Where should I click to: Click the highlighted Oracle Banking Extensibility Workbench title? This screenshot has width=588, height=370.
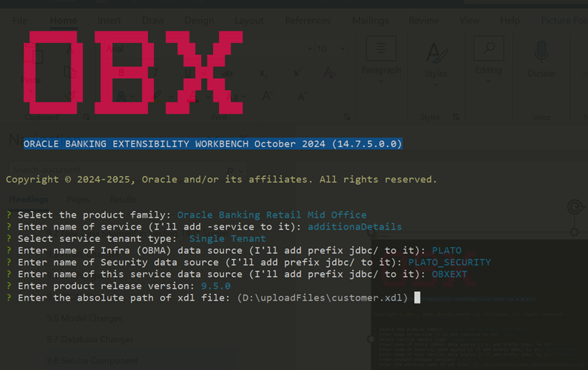[x=213, y=144]
